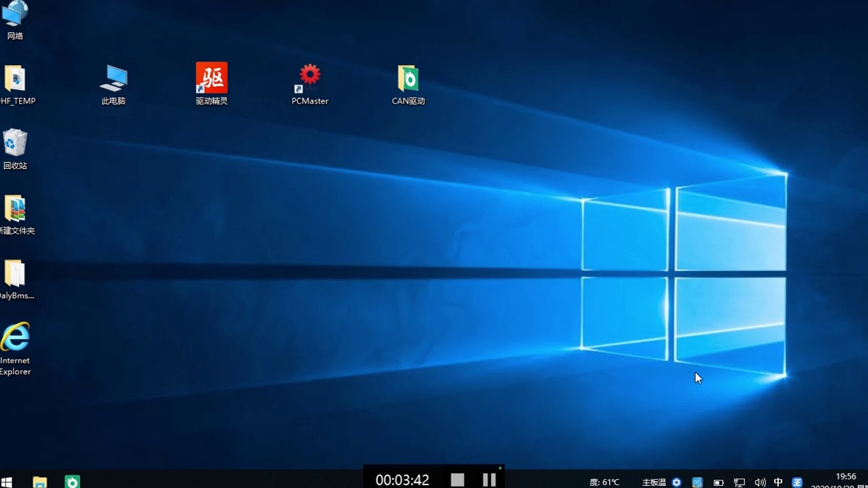
Task: Open the network status tray icon
Action: pos(739,483)
